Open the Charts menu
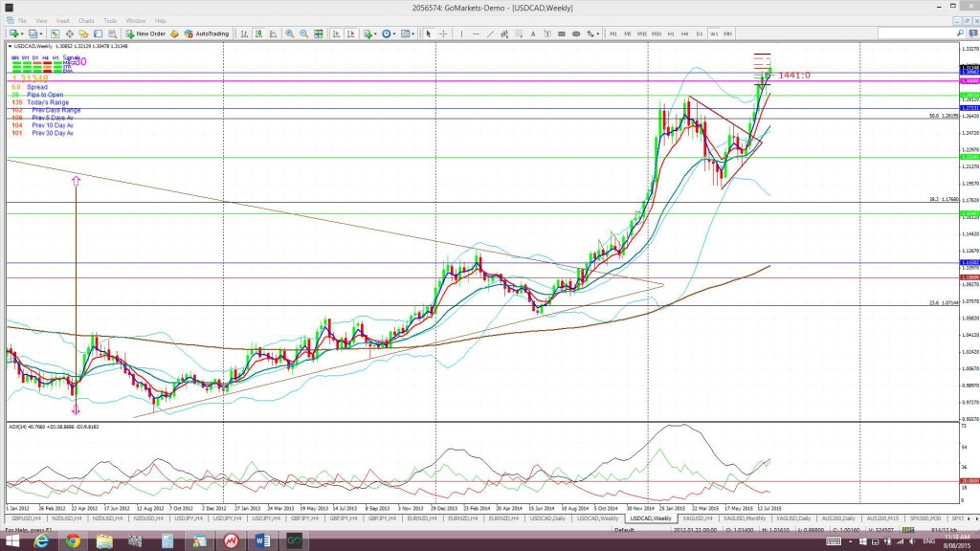Screen dimensions: 980x551 coord(86,21)
